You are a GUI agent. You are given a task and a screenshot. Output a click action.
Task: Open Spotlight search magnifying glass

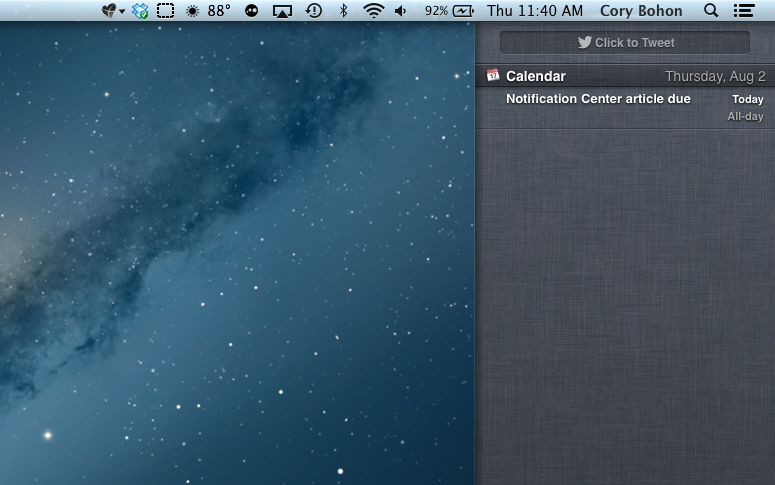pos(711,11)
